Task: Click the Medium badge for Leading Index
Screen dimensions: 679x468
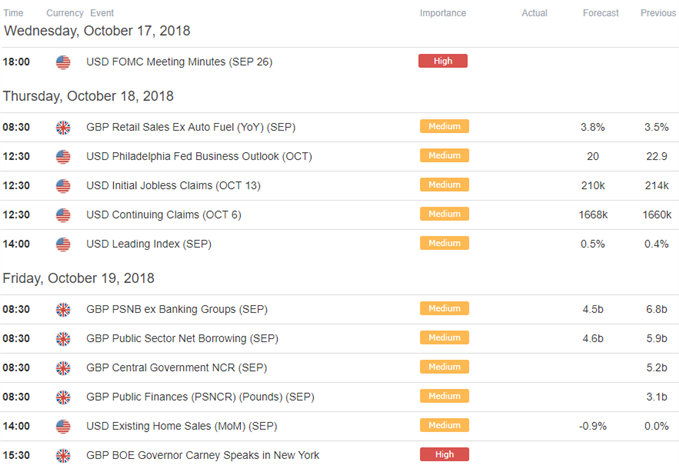Action: click(x=444, y=243)
